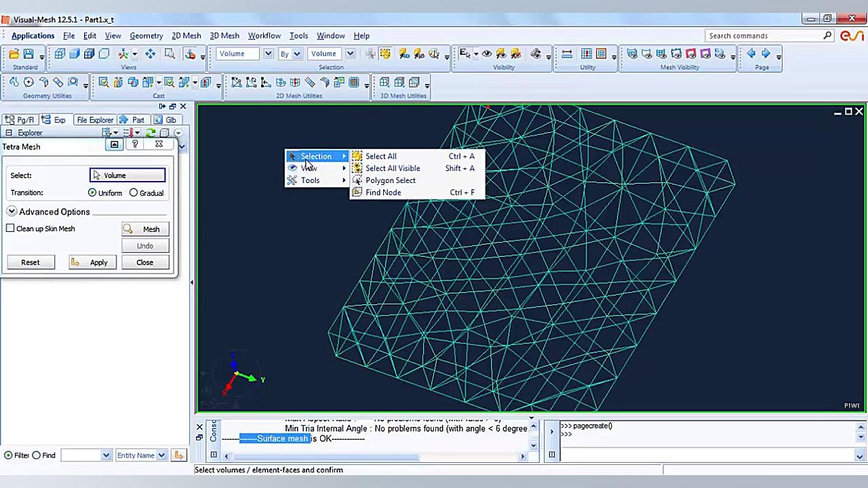Click the pan move arrows icon in Views

click(150, 54)
